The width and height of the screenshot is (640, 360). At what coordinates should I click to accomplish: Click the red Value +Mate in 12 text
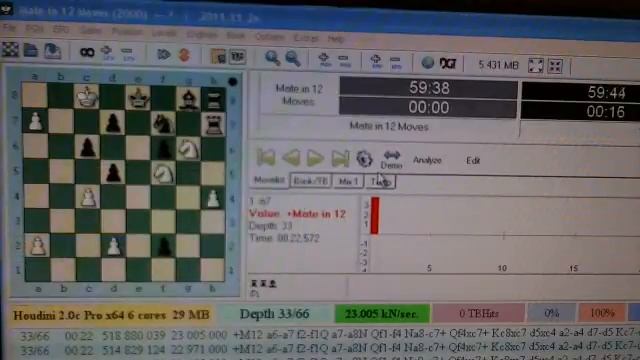coord(297,213)
